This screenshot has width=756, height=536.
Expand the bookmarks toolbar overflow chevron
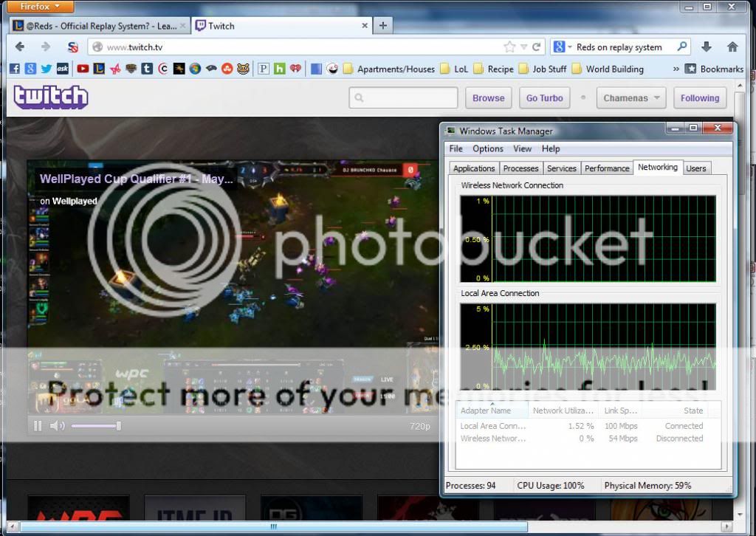click(676, 69)
